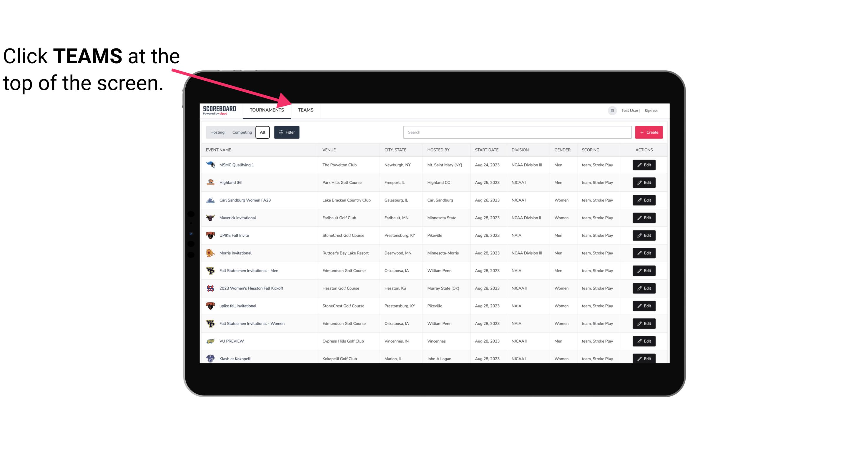
Task: Toggle the Hosting filter tab
Action: 217,132
